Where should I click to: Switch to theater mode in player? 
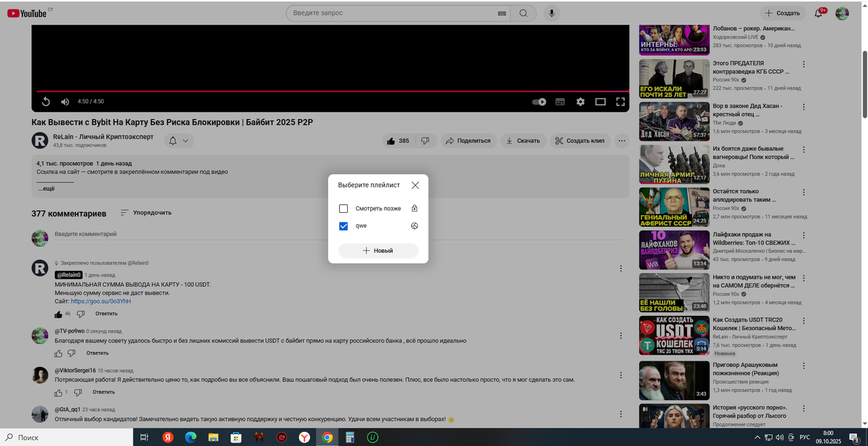600,102
